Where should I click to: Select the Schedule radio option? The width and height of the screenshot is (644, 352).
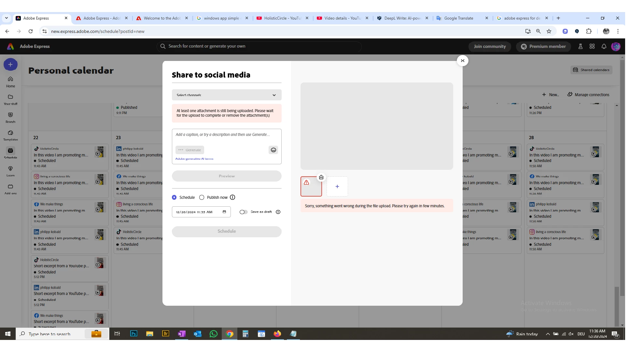click(174, 198)
